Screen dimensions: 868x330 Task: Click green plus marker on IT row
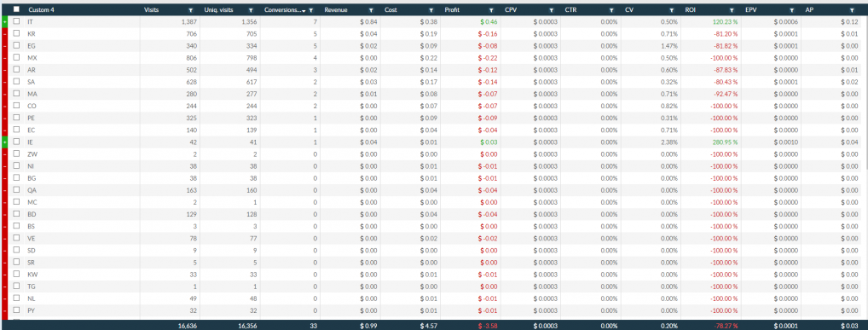coord(4,21)
